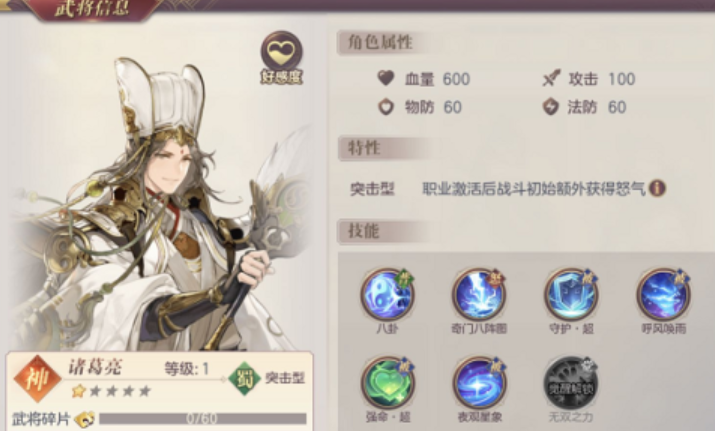Click the 武将信息 title tab
This screenshot has height=431, width=715.
click(x=93, y=9)
